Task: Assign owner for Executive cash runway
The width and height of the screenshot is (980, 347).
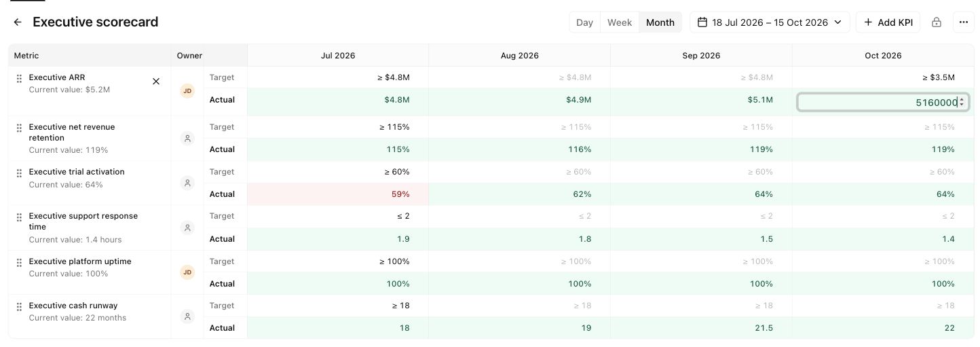Action: tap(187, 316)
